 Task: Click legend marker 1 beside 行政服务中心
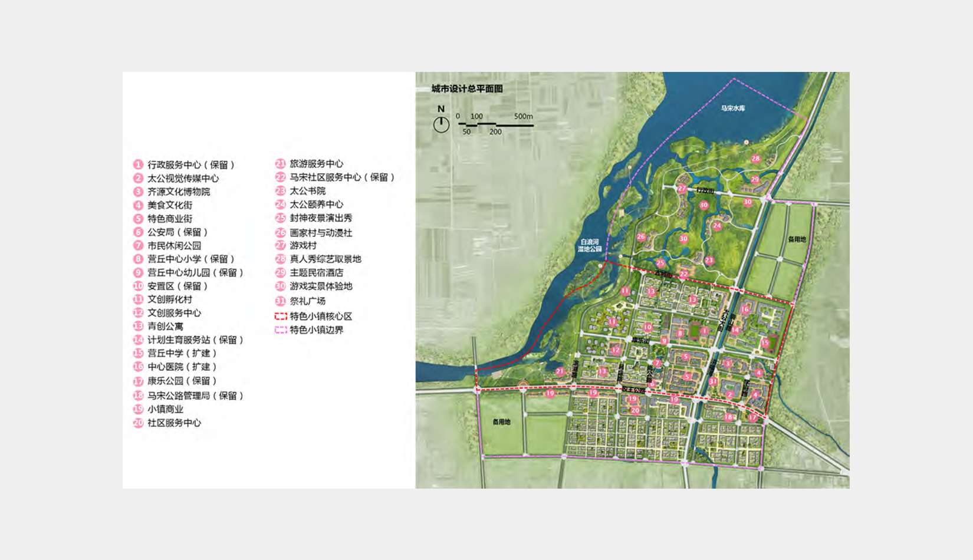pos(138,164)
